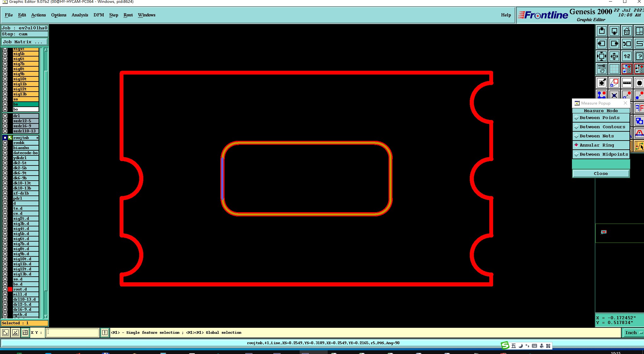Select the Between Contours measure mode
This screenshot has height=354, width=644.
tap(602, 127)
